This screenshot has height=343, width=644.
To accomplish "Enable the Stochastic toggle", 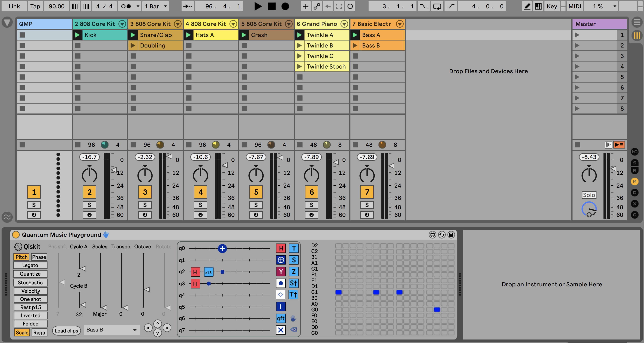I will pos(30,282).
